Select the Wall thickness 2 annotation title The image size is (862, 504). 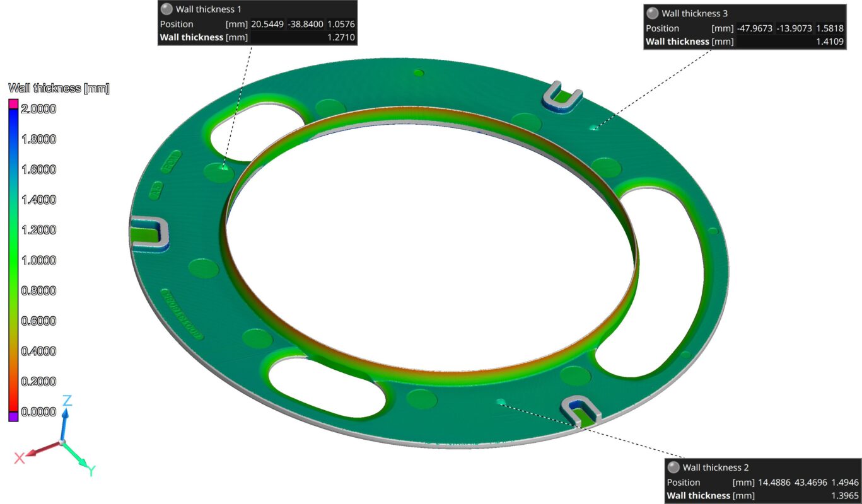716,467
